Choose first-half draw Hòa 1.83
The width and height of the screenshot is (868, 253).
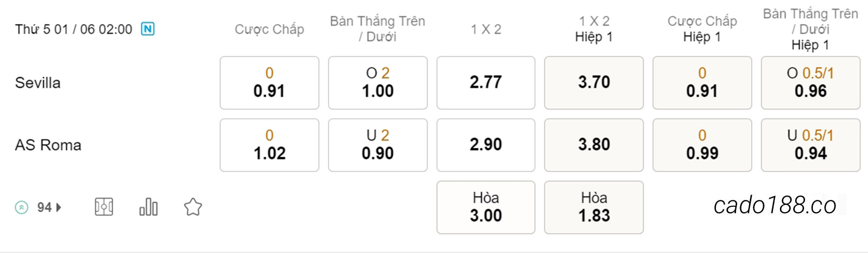tap(594, 207)
